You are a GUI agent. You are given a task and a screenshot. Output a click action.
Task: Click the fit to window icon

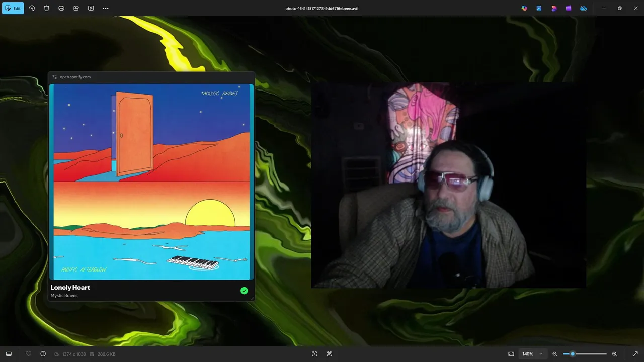point(511,354)
